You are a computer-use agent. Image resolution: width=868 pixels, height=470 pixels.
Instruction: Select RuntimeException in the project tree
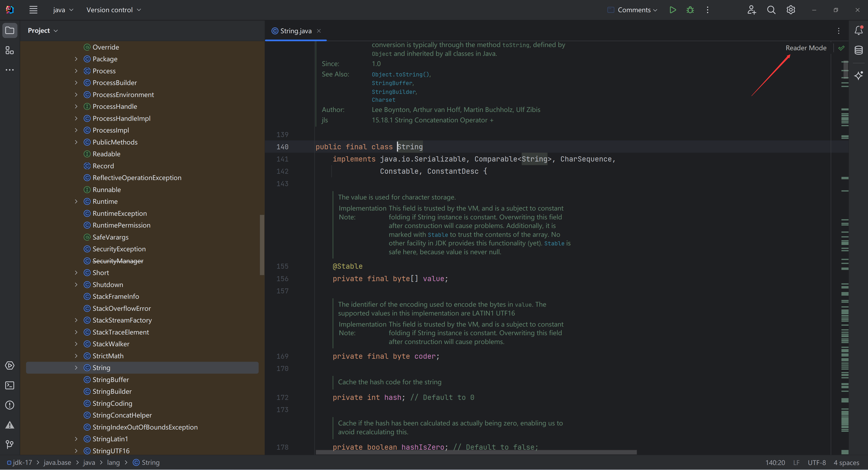pyautogui.click(x=120, y=214)
